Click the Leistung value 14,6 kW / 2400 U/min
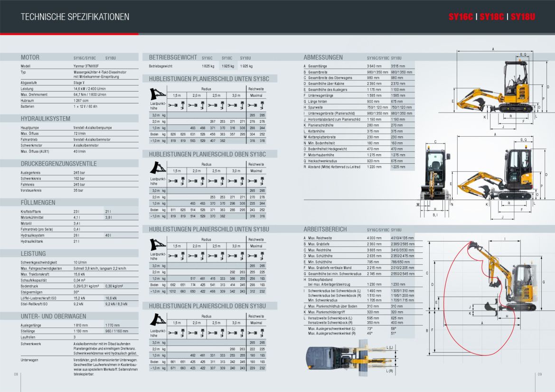The height and width of the screenshot is (392, 555). click(x=90, y=89)
